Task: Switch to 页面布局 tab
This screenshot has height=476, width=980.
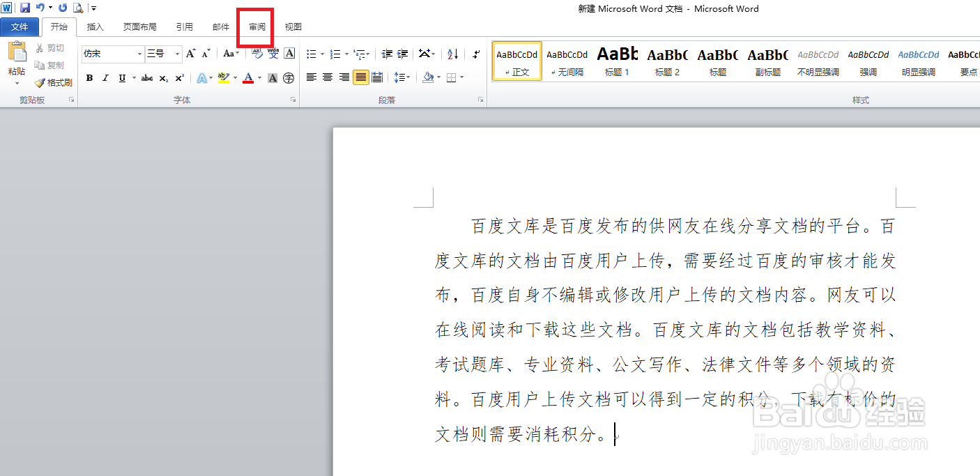Action: pos(140,26)
